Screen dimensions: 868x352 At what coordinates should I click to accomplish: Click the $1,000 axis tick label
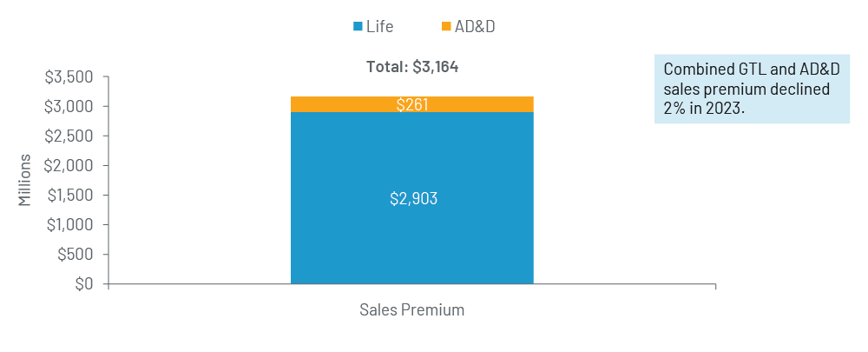pos(69,225)
